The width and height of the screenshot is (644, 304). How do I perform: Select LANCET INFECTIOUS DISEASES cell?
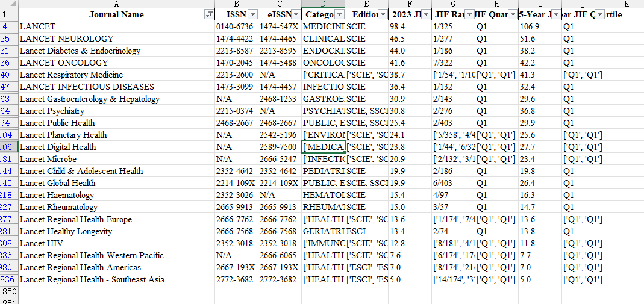[x=117, y=87]
